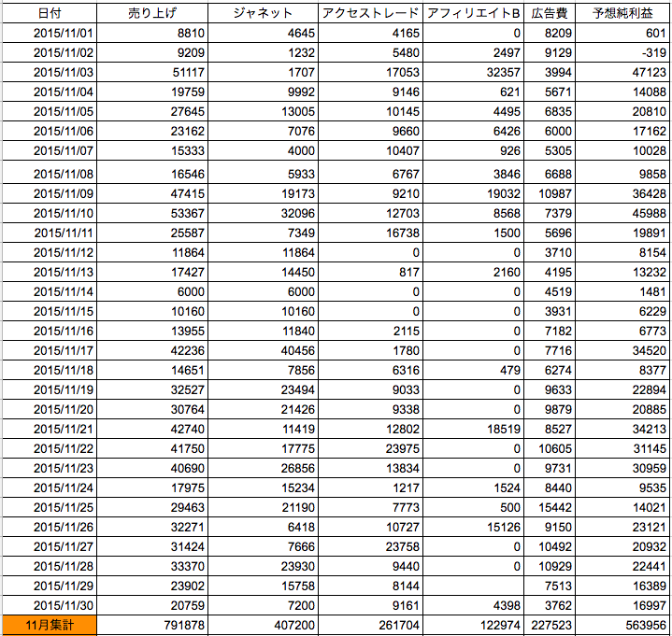This screenshot has width=672, height=636.
Task: Select ジャネット value 32096
Action: (264, 214)
